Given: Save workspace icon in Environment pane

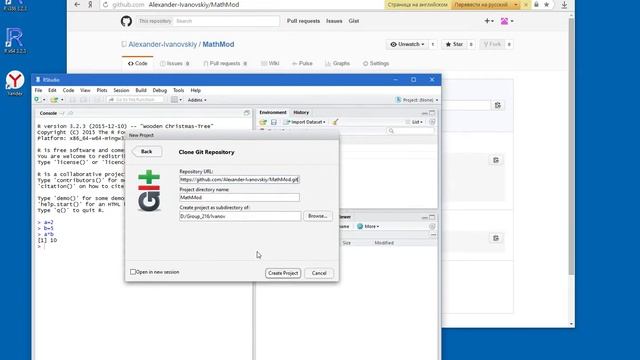Looking at the screenshot, I should click(274, 122).
